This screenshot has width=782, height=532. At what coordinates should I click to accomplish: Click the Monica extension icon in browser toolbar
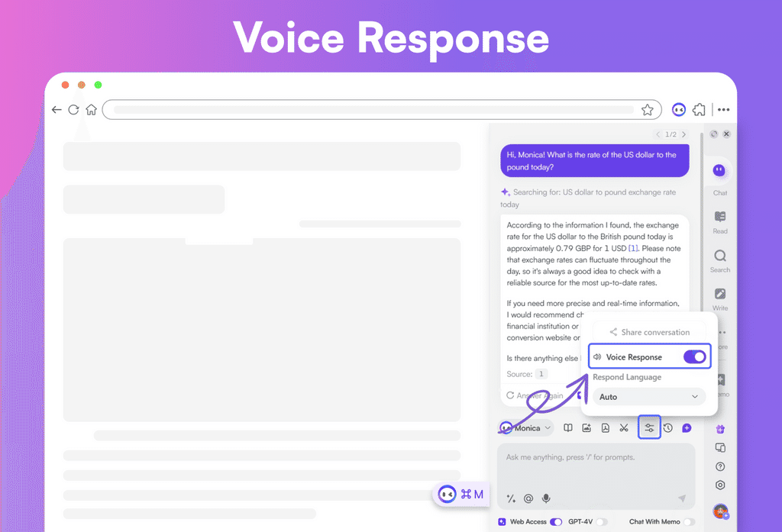point(678,110)
